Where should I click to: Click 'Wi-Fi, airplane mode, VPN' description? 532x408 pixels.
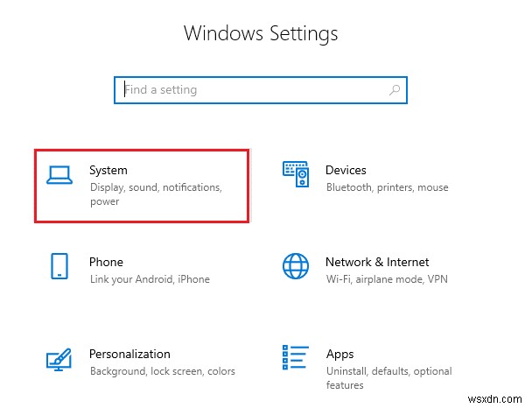coord(384,279)
